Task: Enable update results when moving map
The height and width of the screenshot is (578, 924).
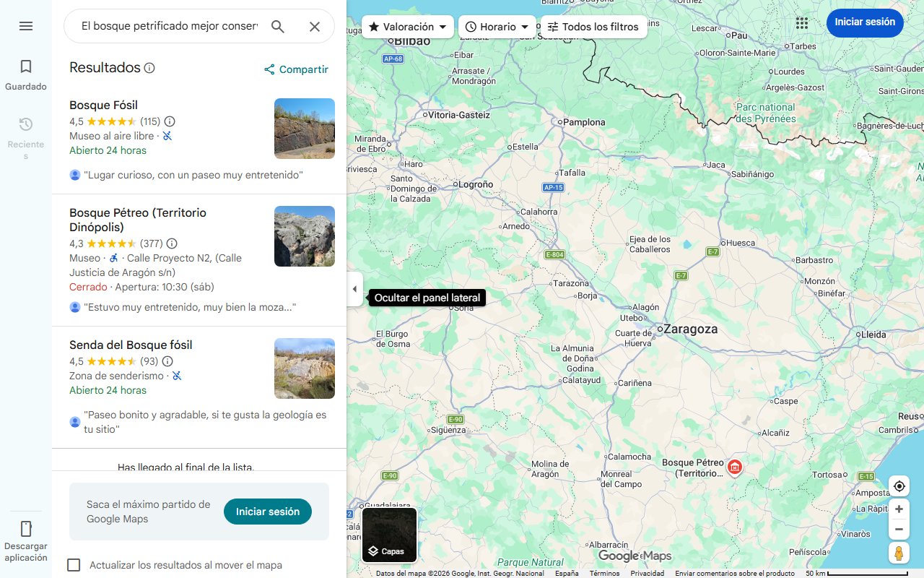Action: [x=74, y=565]
